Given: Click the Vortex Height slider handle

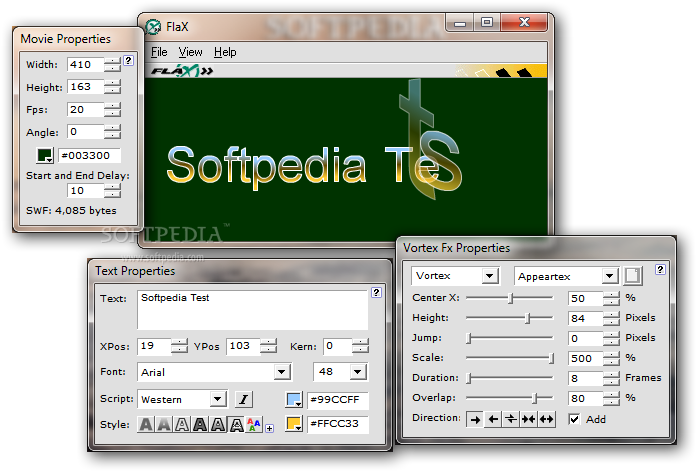Looking at the screenshot, I should pos(528,318).
